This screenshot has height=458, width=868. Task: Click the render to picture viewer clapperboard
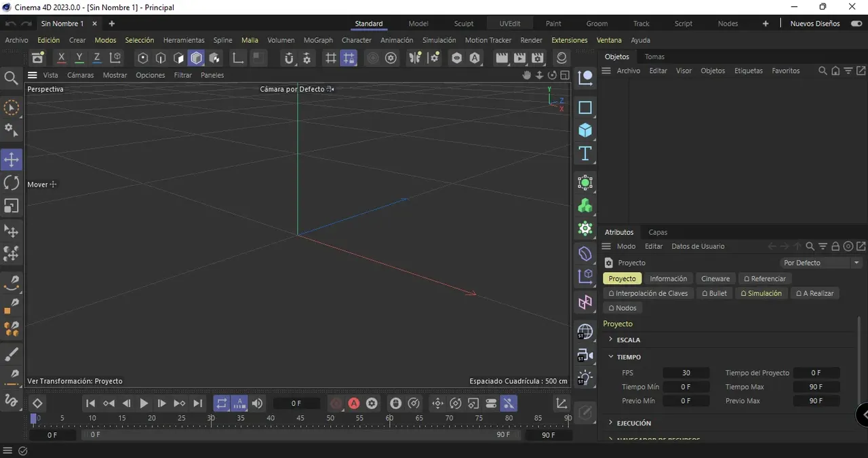(520, 58)
